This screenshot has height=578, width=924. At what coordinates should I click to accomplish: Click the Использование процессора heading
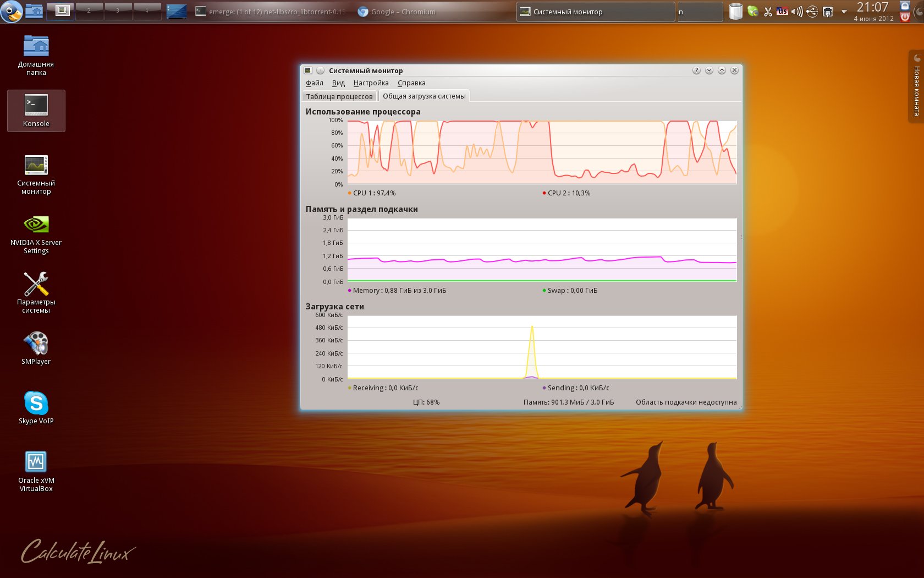[x=363, y=112]
